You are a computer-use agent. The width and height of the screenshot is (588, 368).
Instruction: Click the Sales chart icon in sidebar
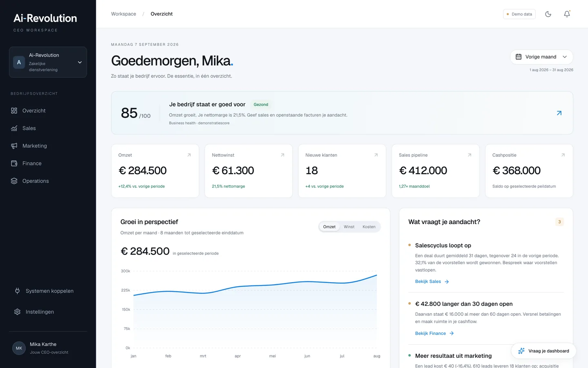(14, 128)
